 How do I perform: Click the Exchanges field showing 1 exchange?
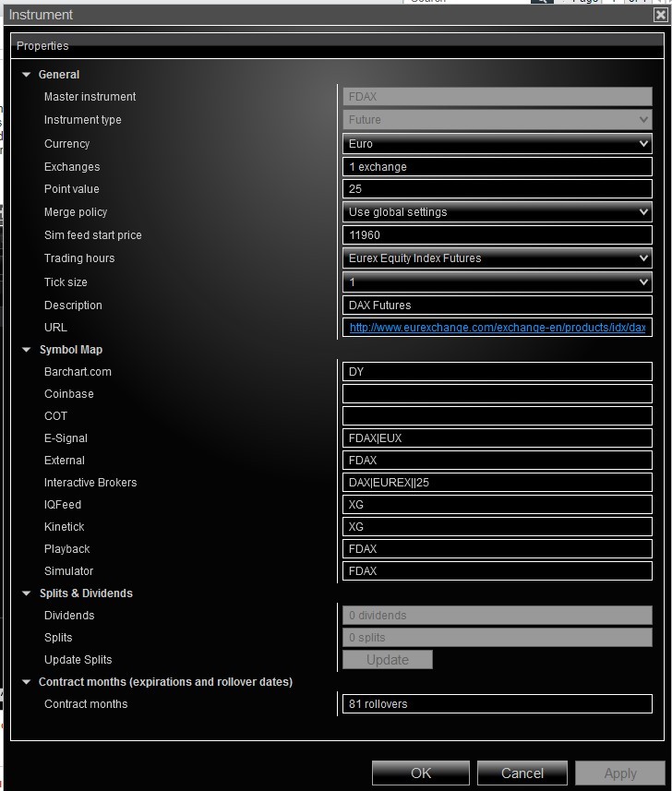click(497, 166)
